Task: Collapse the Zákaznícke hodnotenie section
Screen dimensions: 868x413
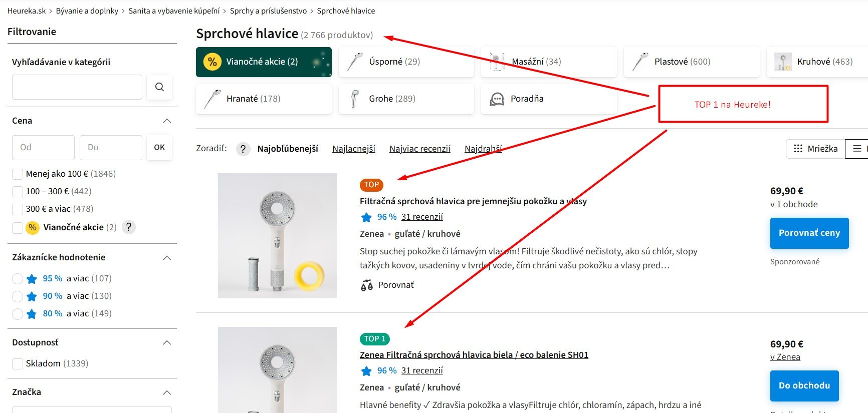Action: (167, 258)
